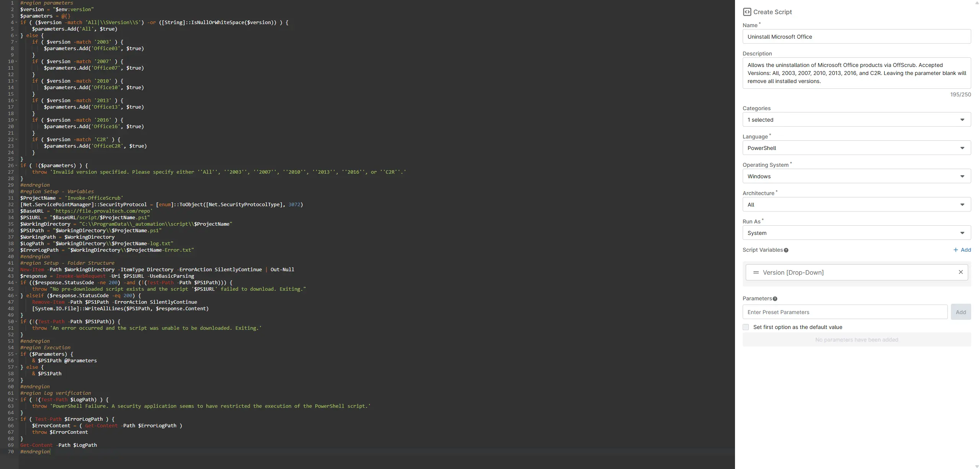980x469 pixels.
Task: Click the 'Invoke-OfficeScrub' project name string
Action: pos(94,198)
